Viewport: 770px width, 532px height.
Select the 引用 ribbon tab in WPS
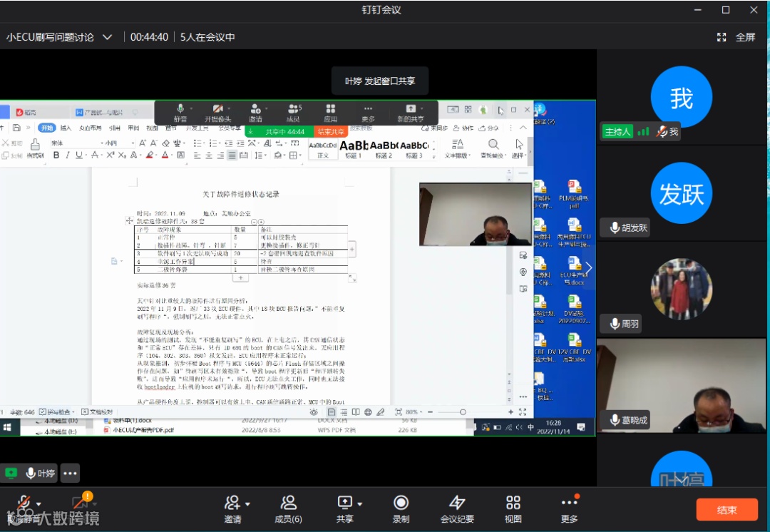(x=114, y=128)
